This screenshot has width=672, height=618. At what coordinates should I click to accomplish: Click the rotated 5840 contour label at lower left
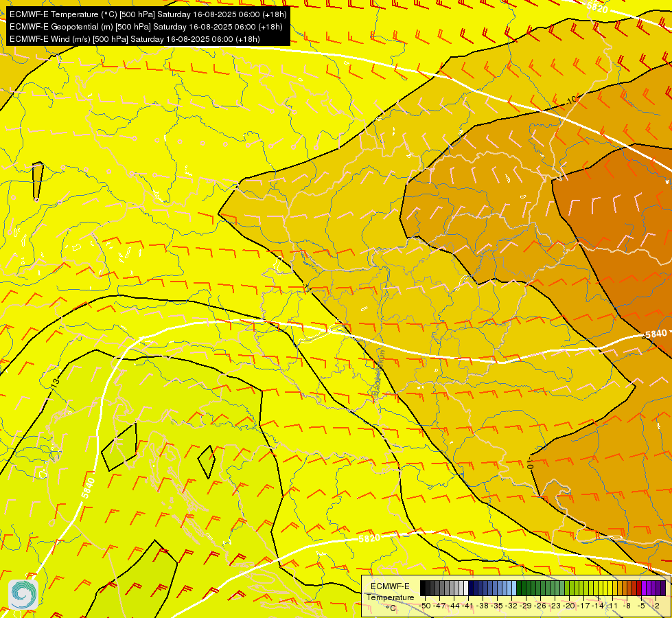[x=88, y=488]
